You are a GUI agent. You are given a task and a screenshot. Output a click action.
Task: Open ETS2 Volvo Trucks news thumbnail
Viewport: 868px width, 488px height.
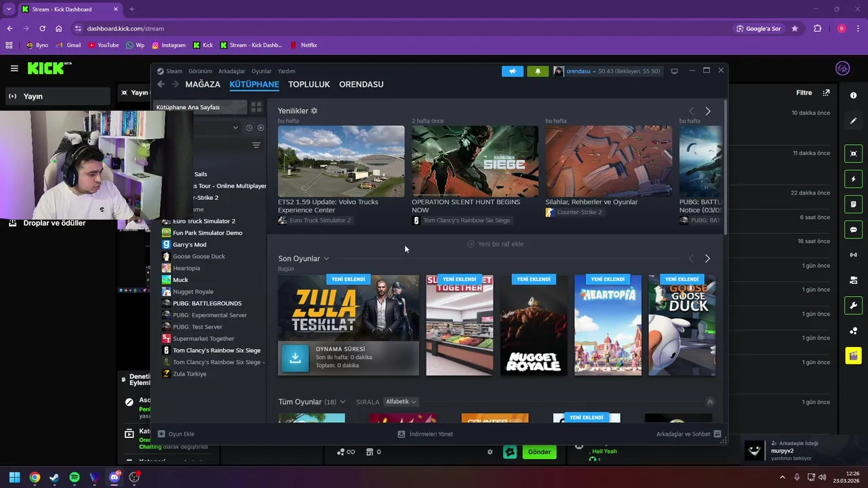click(x=341, y=161)
